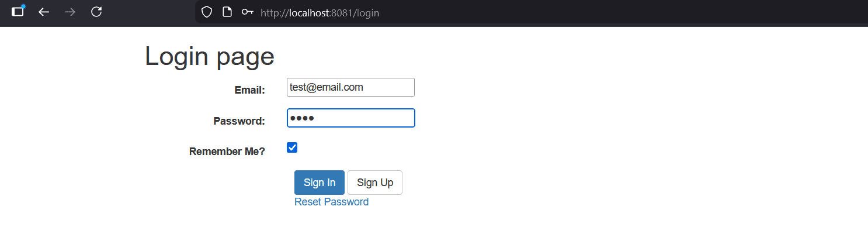
Task: Click the Sign Up button
Action: [x=374, y=183]
